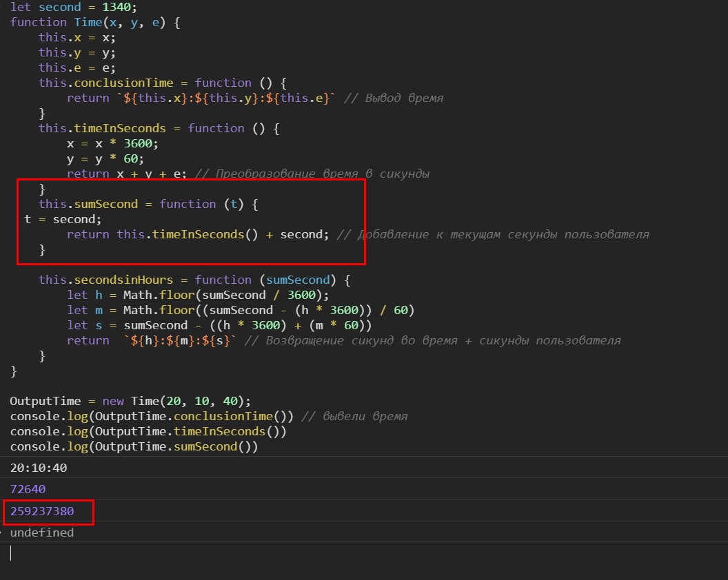728x580 pixels.
Task: Click 'return this.timeInSeconds() + second;' statement
Action: click(199, 235)
